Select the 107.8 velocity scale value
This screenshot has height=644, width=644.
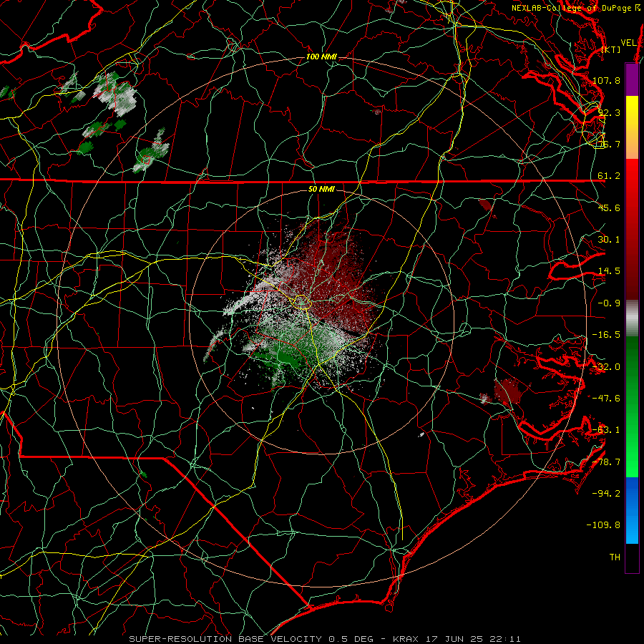(606, 80)
